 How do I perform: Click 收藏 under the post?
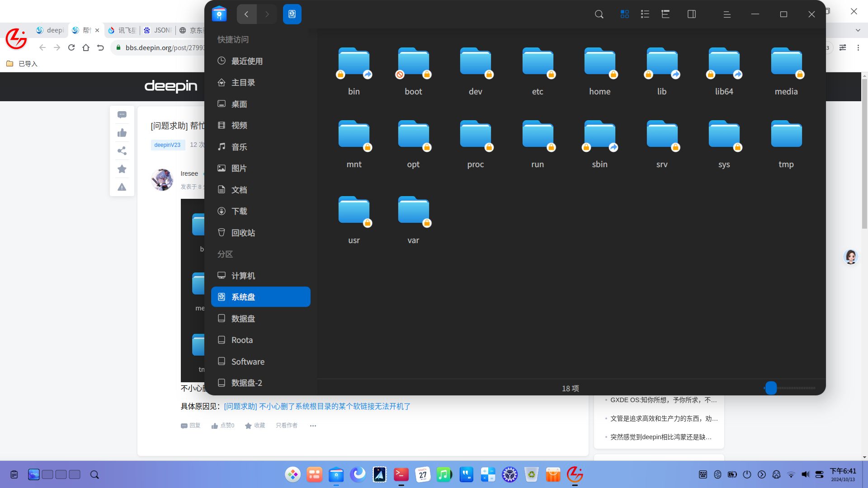point(255,426)
